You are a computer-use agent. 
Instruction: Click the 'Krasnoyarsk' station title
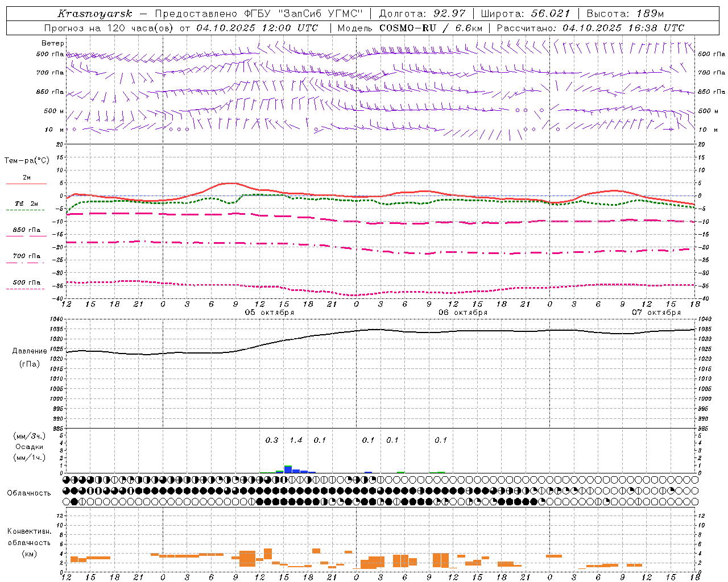pos(95,14)
